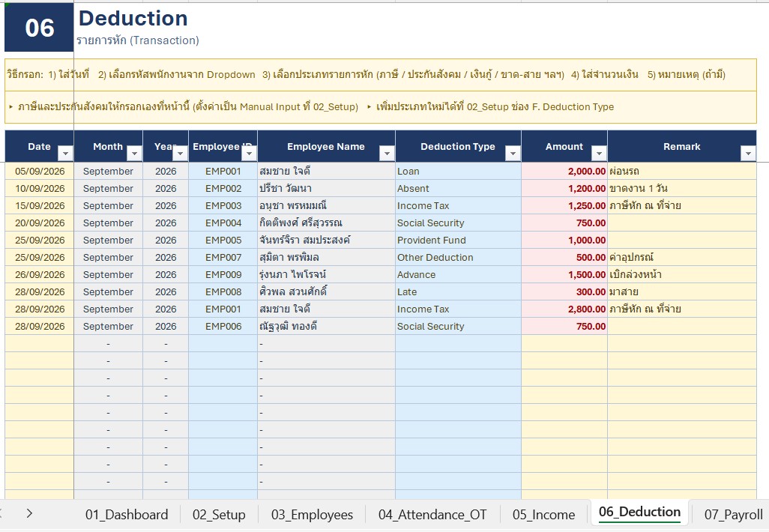
Task: Select employee name ปรีชา วัฒนา
Action: (326, 188)
